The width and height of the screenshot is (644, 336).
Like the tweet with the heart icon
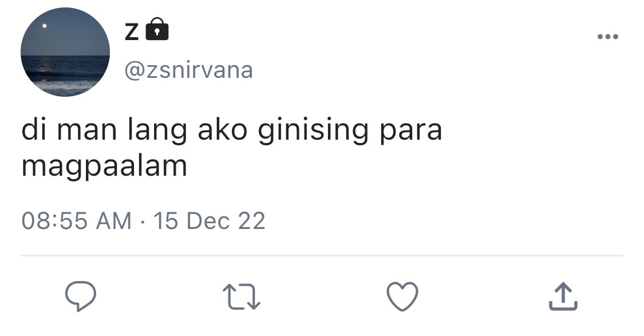tap(402, 296)
